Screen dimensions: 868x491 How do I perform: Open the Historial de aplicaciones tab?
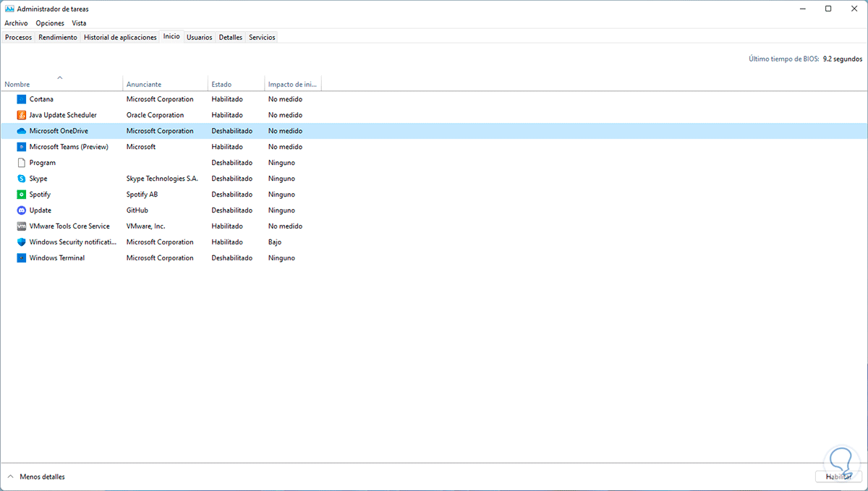(x=120, y=37)
